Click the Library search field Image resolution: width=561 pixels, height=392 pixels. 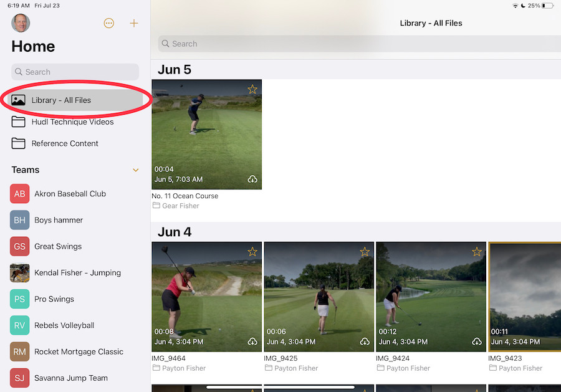[x=359, y=44]
